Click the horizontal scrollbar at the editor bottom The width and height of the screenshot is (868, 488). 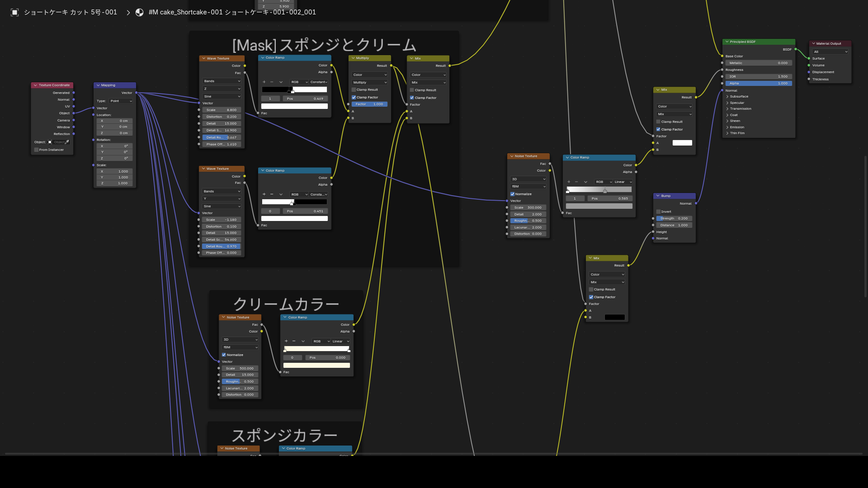pyautogui.click(x=434, y=454)
